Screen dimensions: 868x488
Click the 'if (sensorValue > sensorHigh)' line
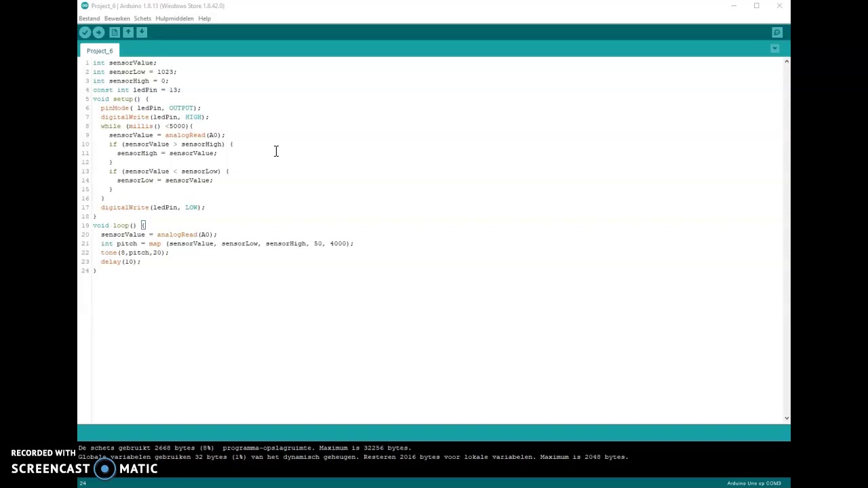(x=171, y=144)
